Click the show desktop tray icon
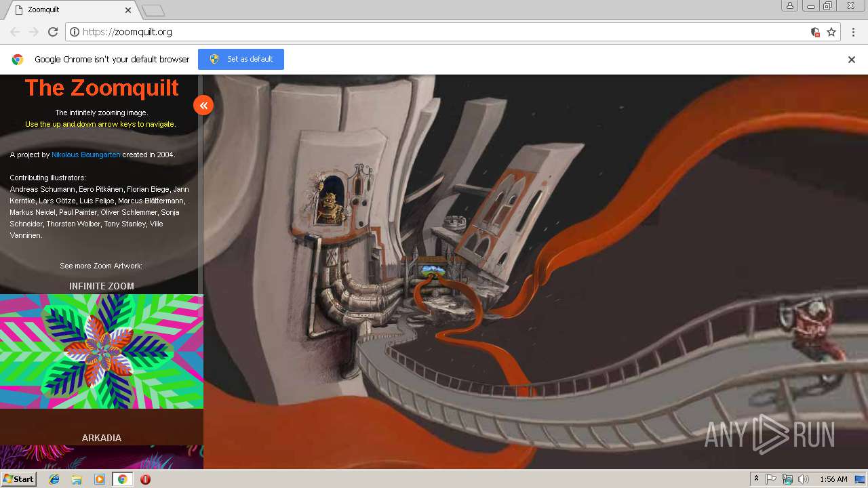The width and height of the screenshot is (868, 488). coord(860,479)
